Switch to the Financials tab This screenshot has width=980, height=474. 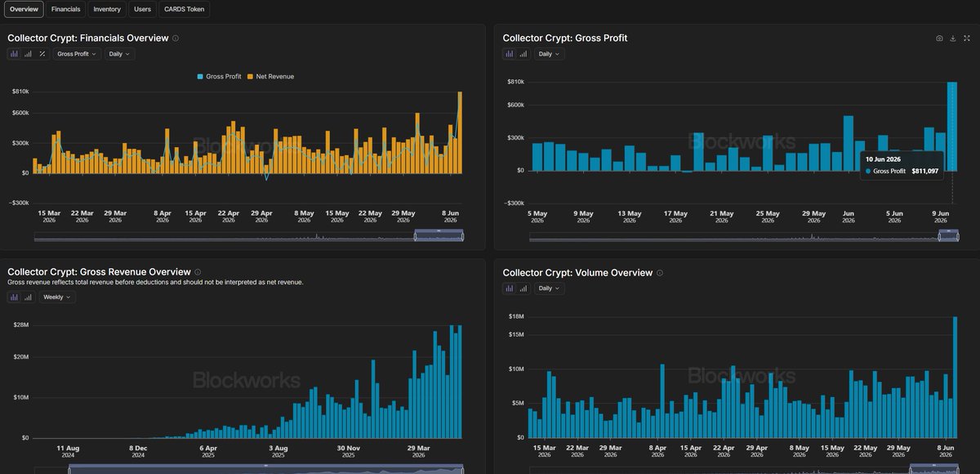65,10
